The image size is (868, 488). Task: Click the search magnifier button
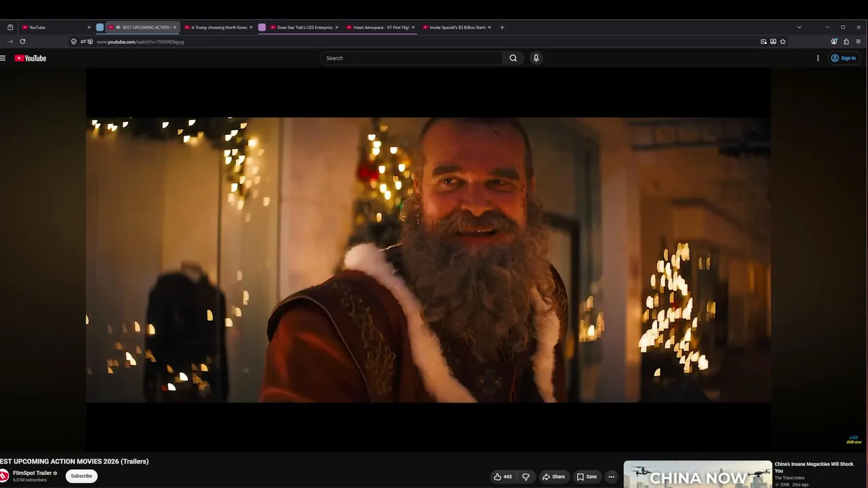pyautogui.click(x=513, y=58)
